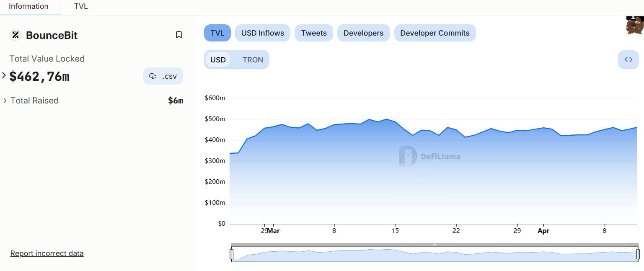
Task: Open the TVL tab
Action: point(81,7)
